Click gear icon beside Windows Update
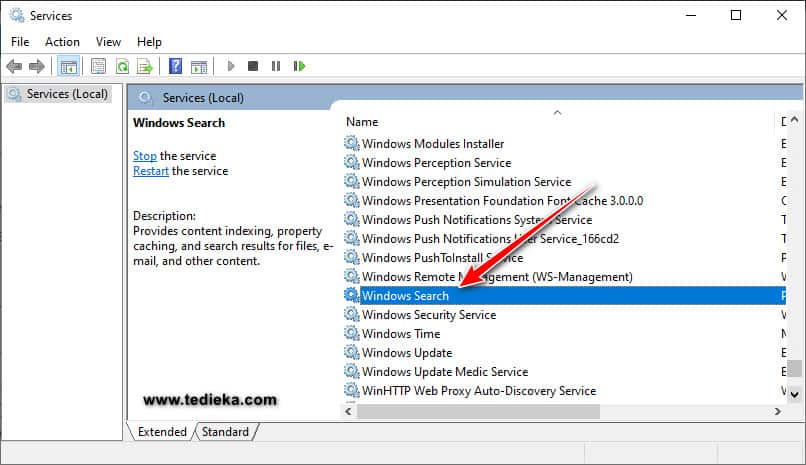 pyautogui.click(x=352, y=352)
